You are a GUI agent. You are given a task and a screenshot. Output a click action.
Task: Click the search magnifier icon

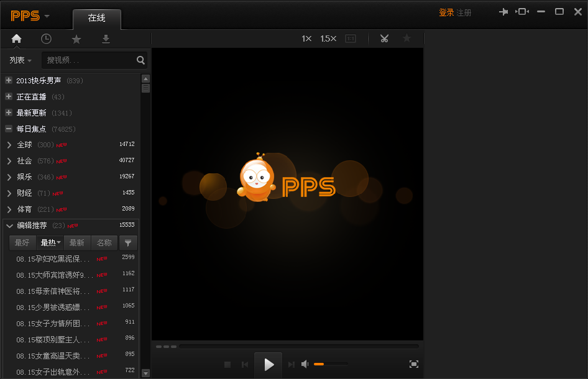tap(140, 60)
